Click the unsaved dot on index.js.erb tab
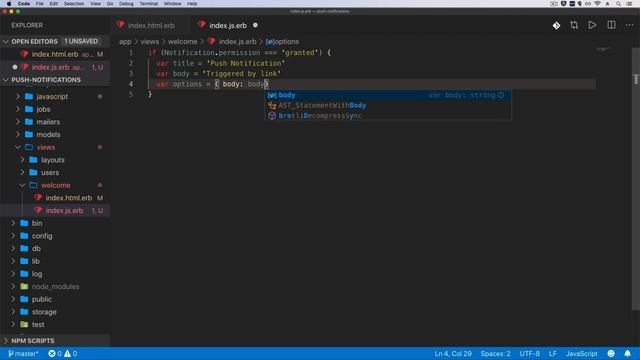 click(x=256, y=25)
